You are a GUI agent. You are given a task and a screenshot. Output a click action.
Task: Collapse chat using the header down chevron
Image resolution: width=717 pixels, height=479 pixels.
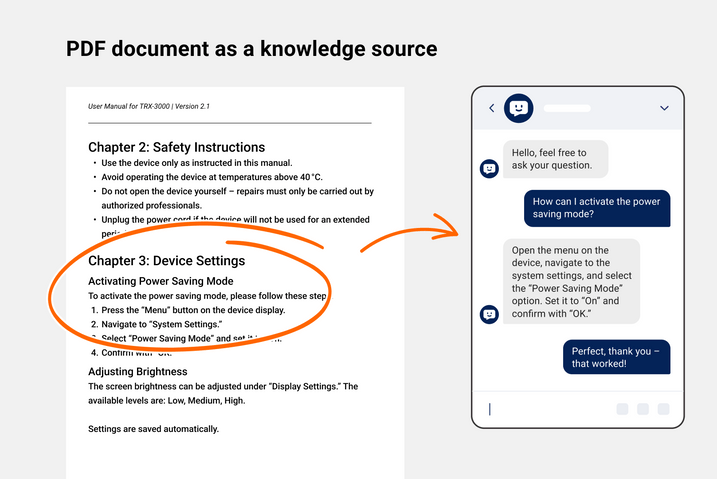point(664,108)
